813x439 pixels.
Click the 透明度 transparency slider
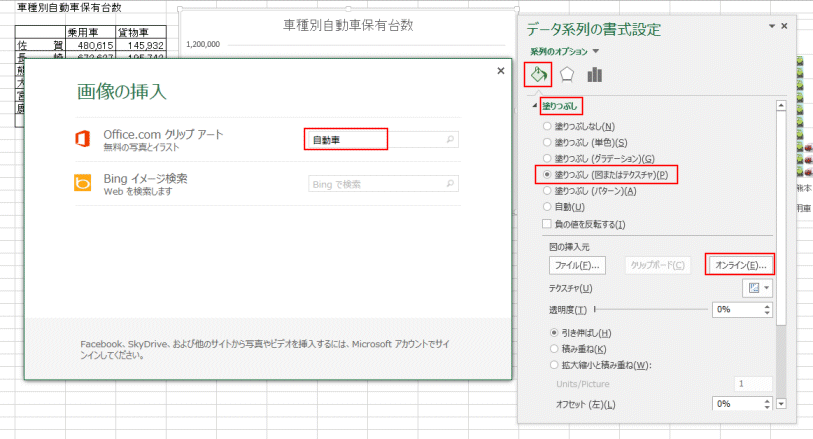650,310
